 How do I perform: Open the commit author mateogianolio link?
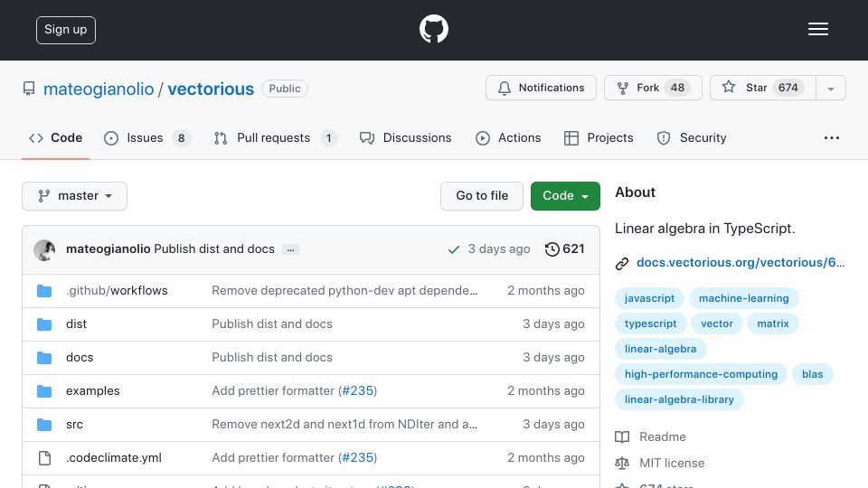click(108, 249)
